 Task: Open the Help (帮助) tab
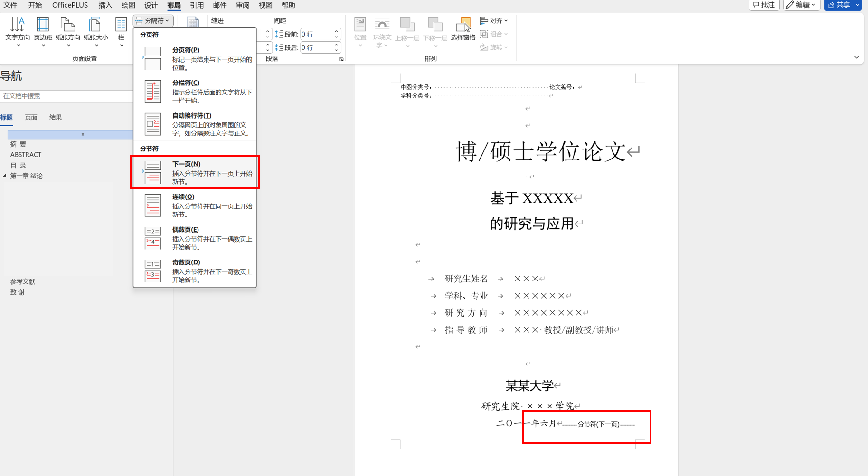[288, 5]
